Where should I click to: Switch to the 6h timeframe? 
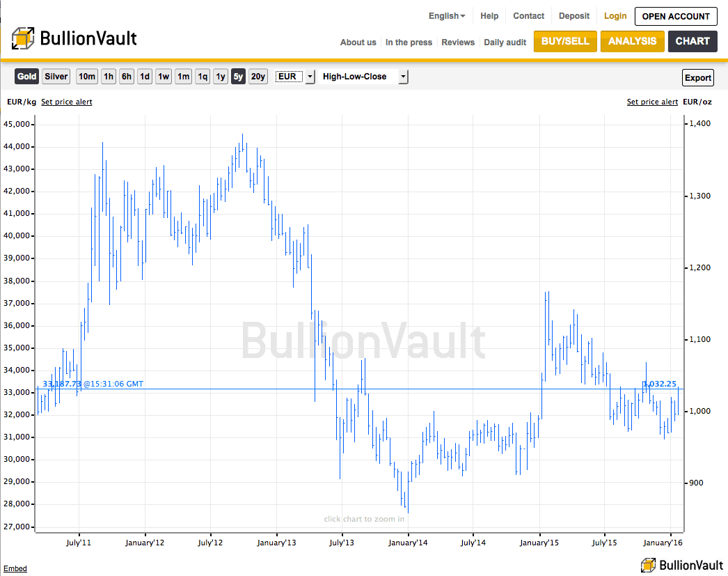tap(127, 77)
